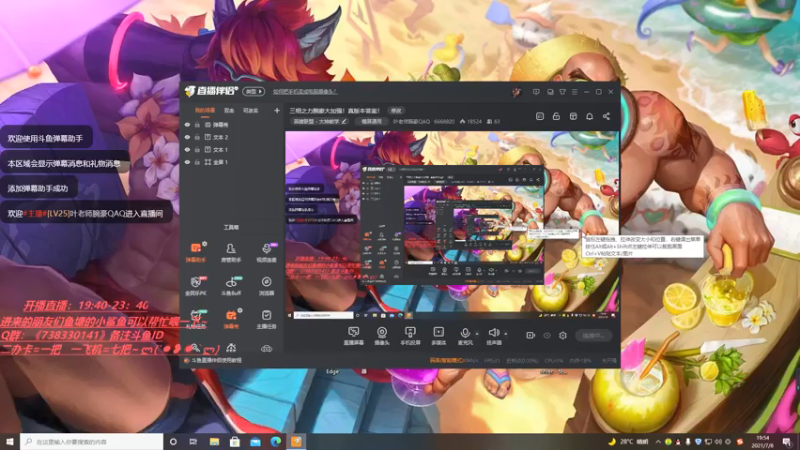800x450 pixels.
Task: Click the 直播中 streaming button
Action: pos(593,335)
